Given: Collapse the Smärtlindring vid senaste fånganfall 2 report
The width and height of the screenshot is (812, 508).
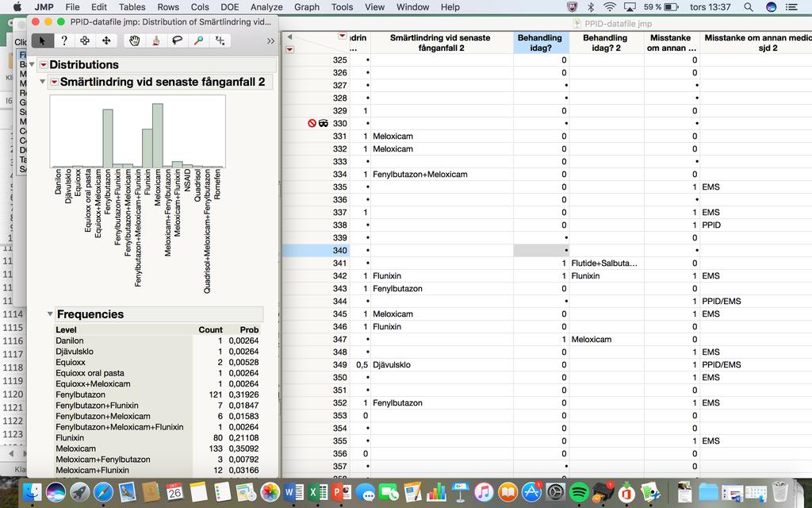Looking at the screenshot, I should [x=43, y=82].
